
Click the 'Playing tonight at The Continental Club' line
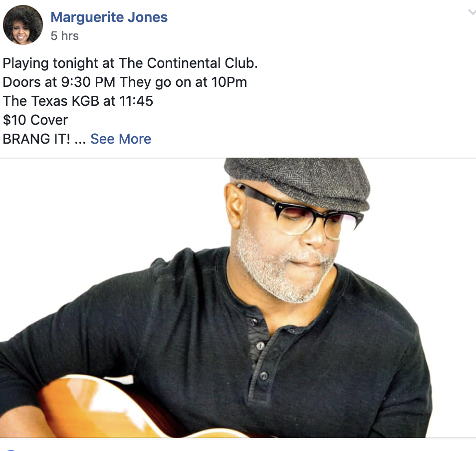[130, 63]
